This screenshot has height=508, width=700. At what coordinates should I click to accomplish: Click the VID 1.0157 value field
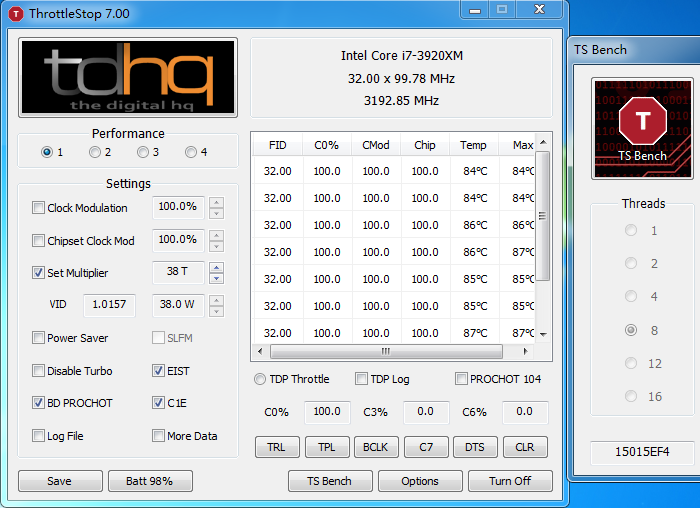click(109, 305)
